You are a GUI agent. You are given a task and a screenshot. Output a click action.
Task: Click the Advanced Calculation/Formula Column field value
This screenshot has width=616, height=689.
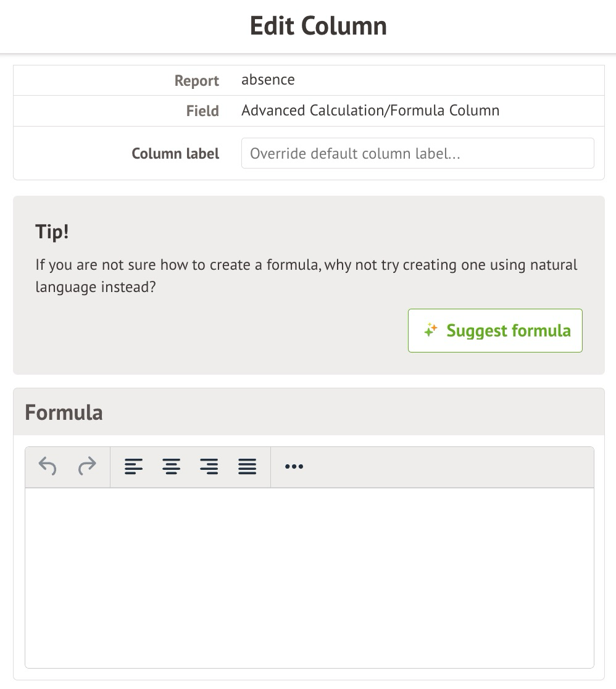point(370,111)
